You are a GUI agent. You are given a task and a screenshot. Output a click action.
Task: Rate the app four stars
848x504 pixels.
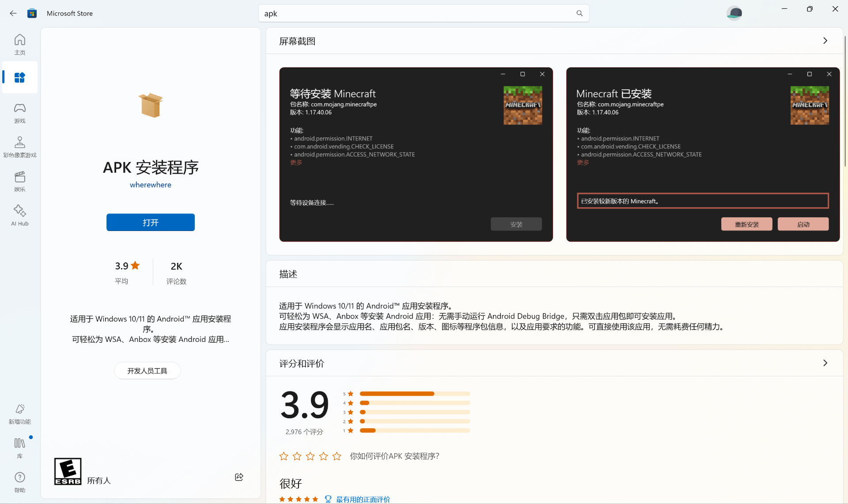[x=323, y=456]
